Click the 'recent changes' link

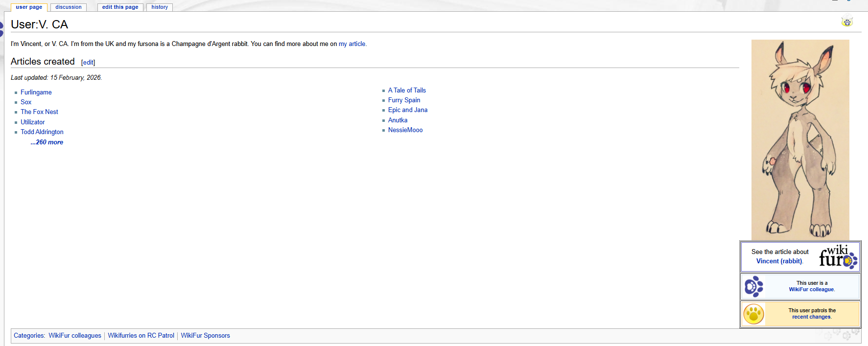pos(811,317)
